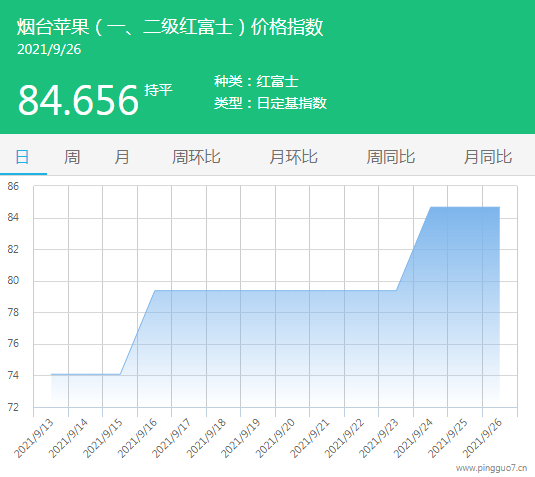Click the 2021/9/16 axis label
This screenshot has width=535, height=477.
click(x=137, y=438)
